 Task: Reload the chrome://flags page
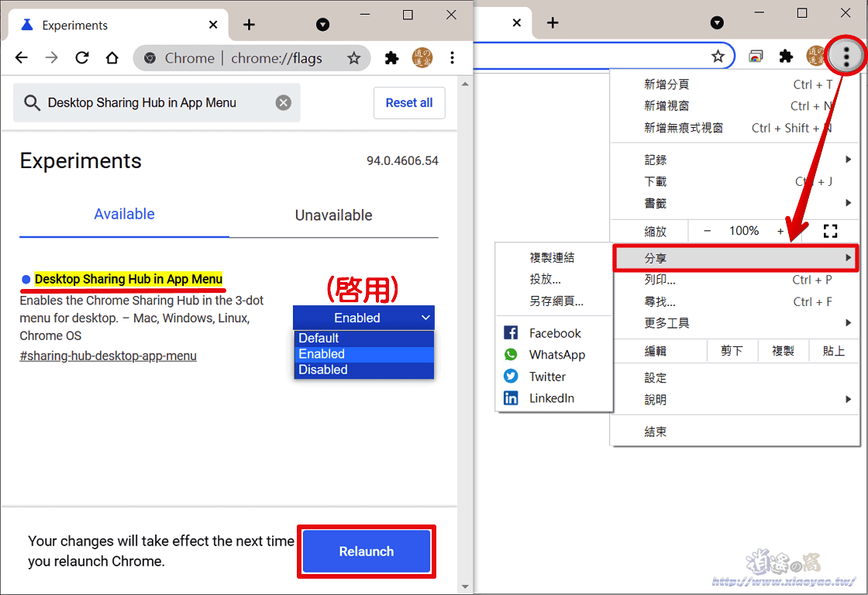tap(81, 57)
